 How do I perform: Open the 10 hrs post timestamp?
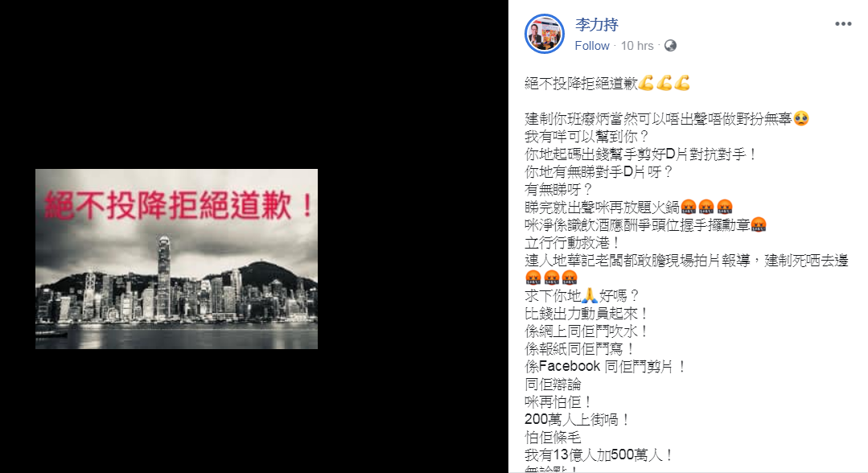click(637, 46)
